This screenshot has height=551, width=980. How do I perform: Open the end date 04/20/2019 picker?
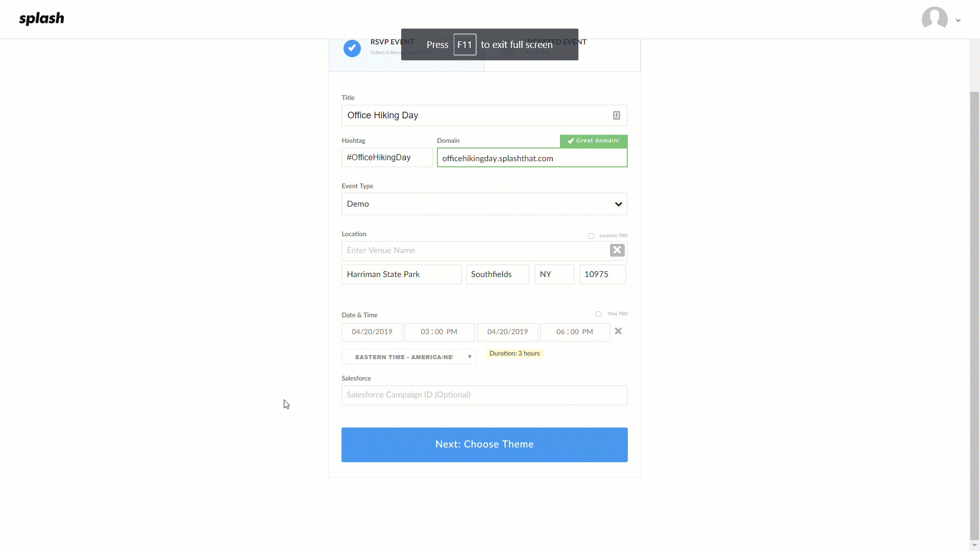click(x=507, y=332)
